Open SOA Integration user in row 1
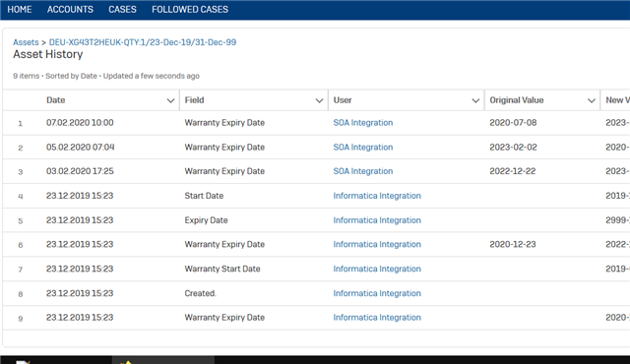Viewport: 630px width, 364px height. pos(363,123)
